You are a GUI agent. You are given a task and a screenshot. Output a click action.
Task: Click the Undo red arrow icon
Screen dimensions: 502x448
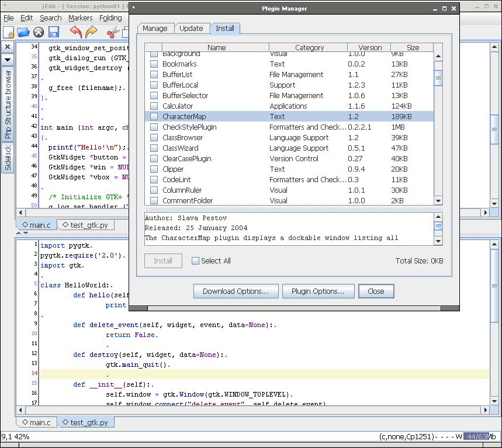tap(76, 32)
